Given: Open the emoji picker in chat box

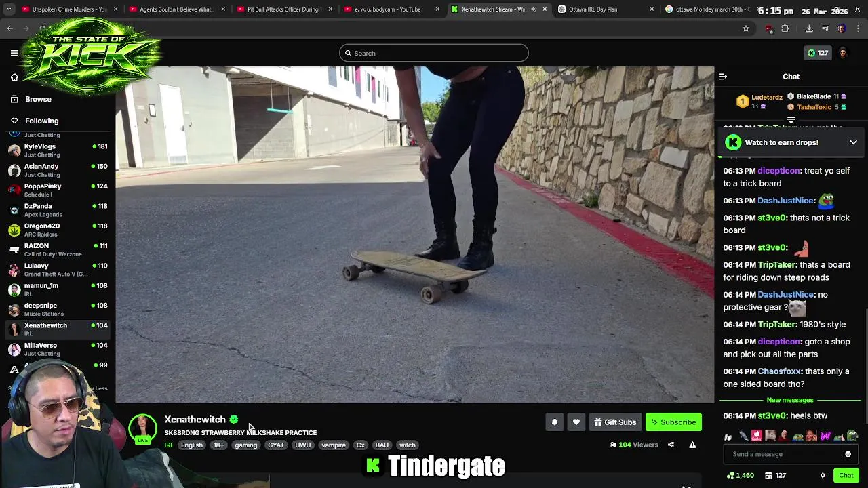Looking at the screenshot, I should click(848, 454).
